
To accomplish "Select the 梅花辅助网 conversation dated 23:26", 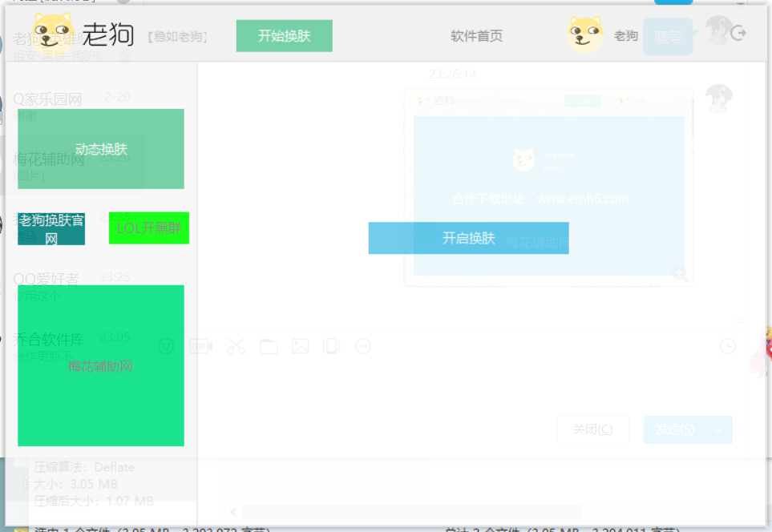I will (72, 166).
